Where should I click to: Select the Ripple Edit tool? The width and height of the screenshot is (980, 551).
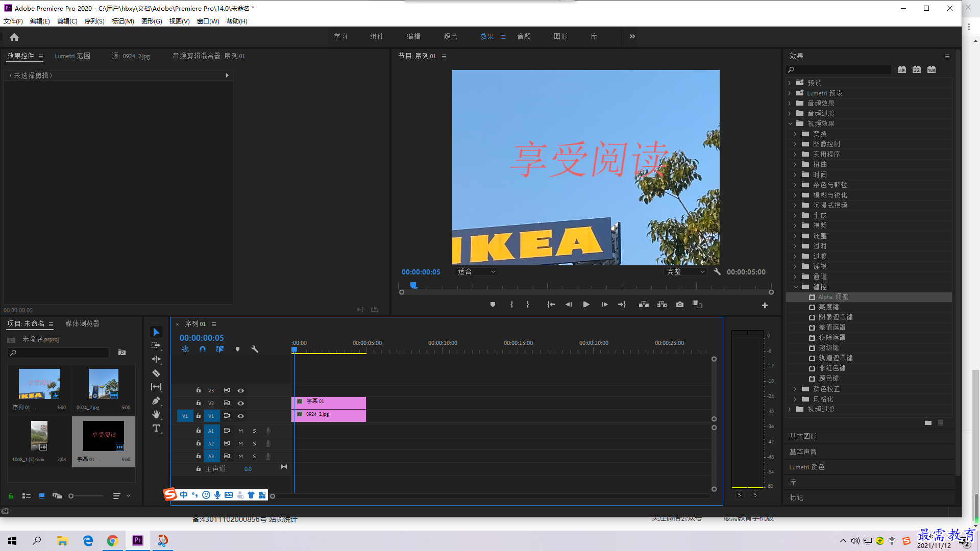click(x=156, y=359)
